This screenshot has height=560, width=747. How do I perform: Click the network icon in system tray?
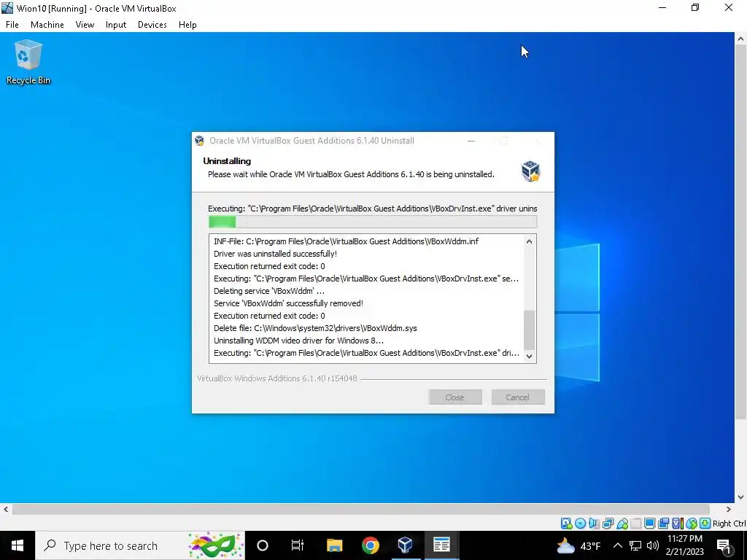(x=635, y=545)
